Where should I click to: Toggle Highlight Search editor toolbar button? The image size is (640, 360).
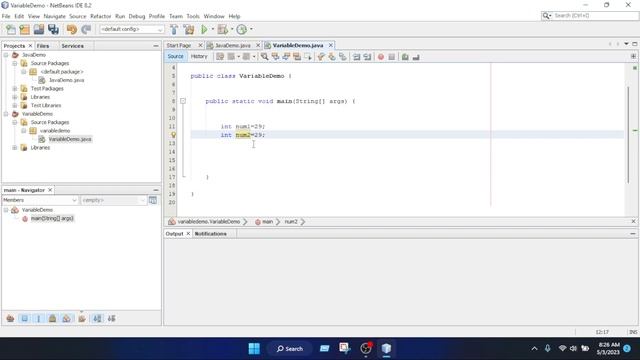297,57
